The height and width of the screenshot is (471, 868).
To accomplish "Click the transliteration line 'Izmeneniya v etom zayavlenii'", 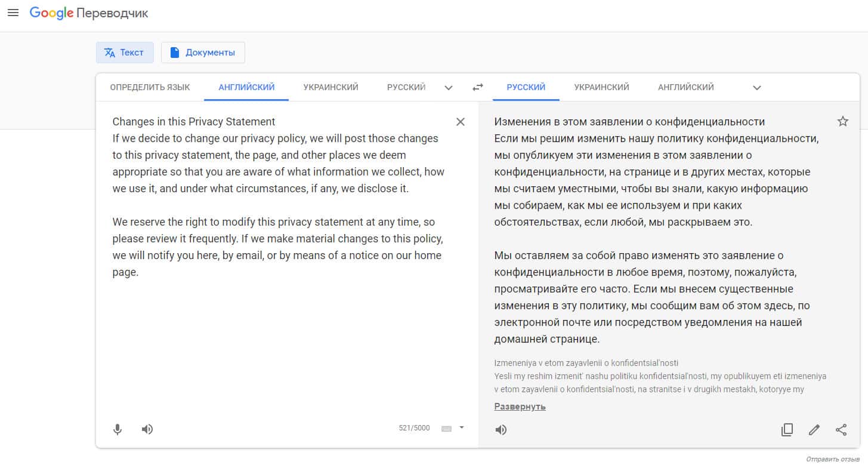I will tap(586, 363).
